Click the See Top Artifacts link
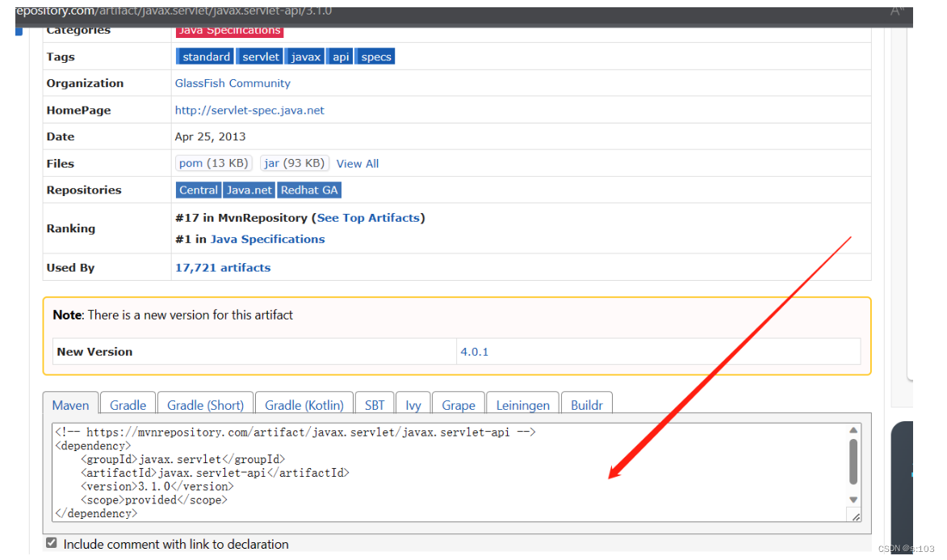 368,217
